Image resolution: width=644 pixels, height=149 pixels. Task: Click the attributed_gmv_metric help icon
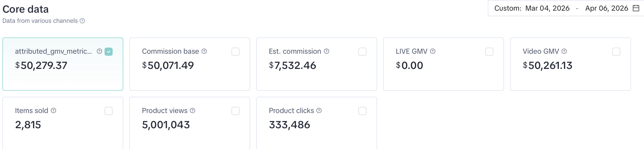pyautogui.click(x=99, y=52)
